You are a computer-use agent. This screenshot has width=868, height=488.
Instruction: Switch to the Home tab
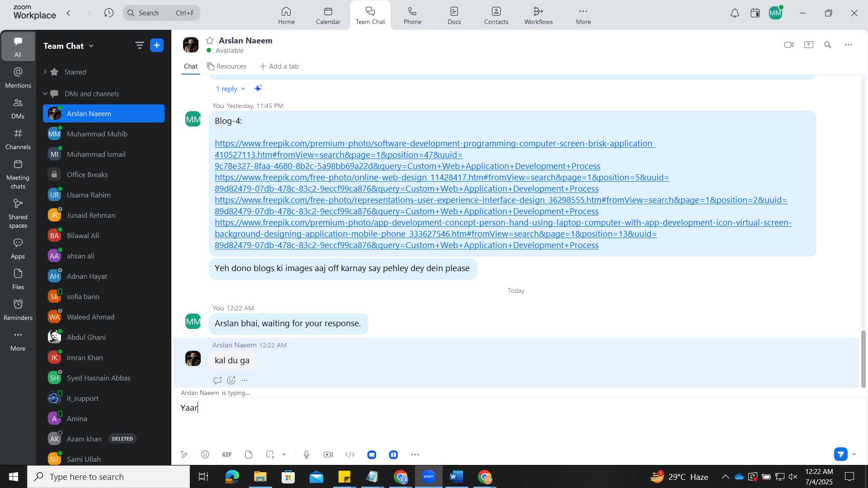click(286, 15)
